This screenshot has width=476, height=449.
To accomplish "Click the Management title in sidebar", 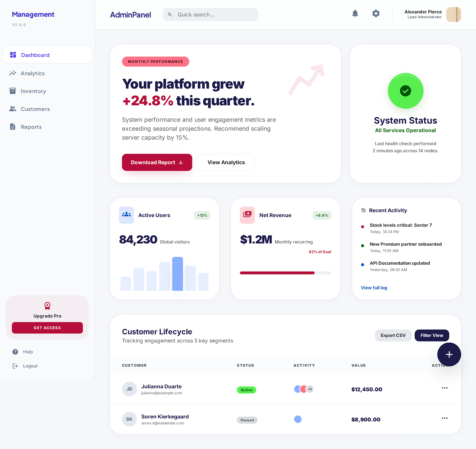I will [x=33, y=14].
